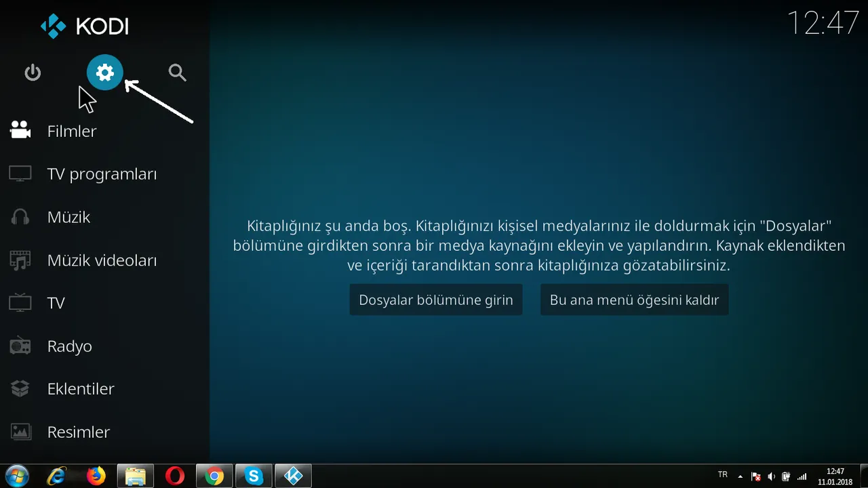Click the Filmler camera icon
The height and width of the screenshot is (488, 868).
pyautogui.click(x=20, y=130)
